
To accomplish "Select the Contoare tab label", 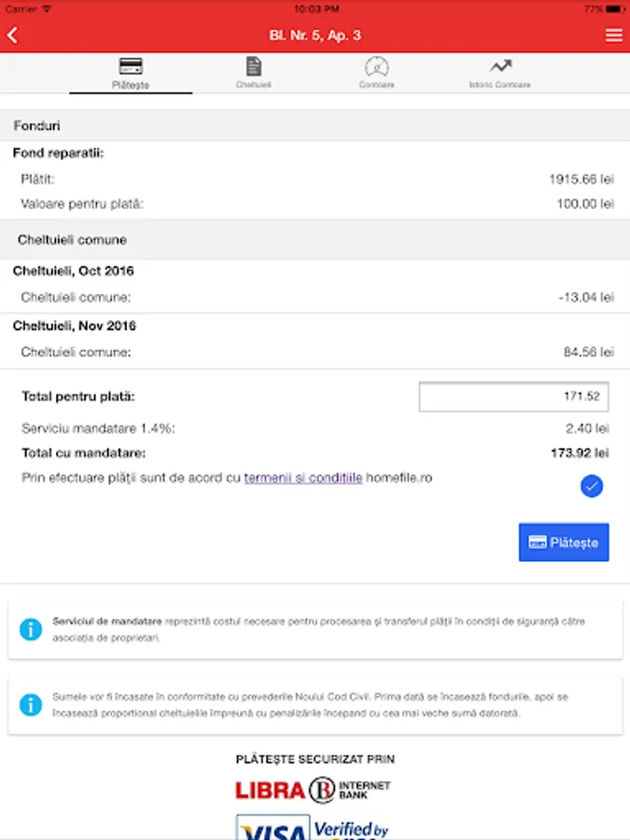I will 377,84.
